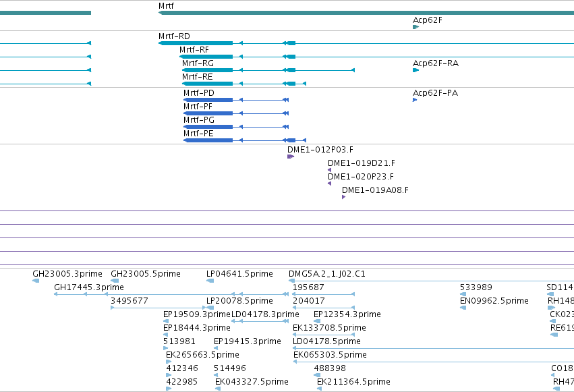574x392 pixels.
Task: Select the LD04178.3prime alignment
Action: coord(260,321)
